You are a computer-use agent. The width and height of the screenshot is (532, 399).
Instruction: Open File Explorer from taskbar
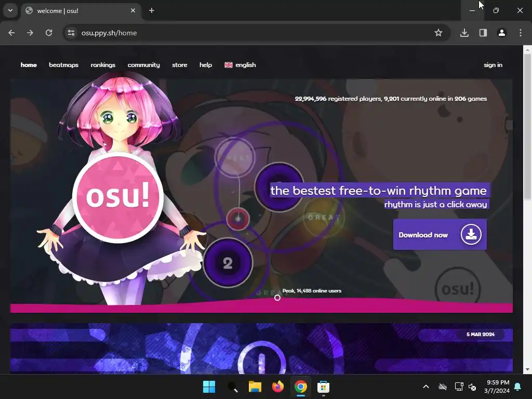tap(255, 387)
